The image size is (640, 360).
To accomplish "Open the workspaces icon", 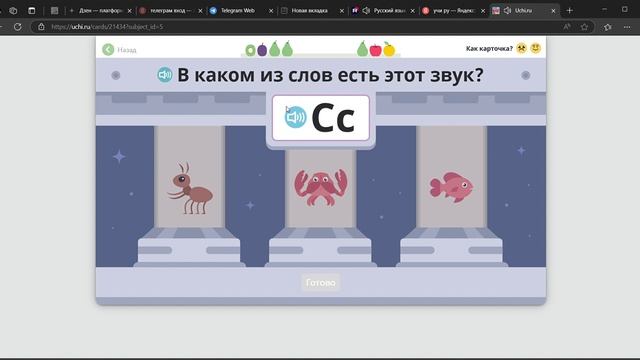I will [x=13, y=11].
